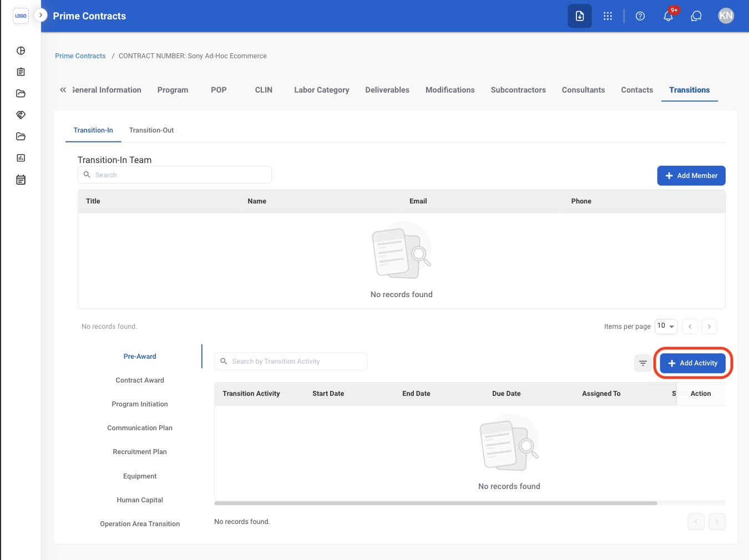Open the dashboard pie chart sidebar icon
This screenshot has width=749, height=560.
[x=21, y=50]
